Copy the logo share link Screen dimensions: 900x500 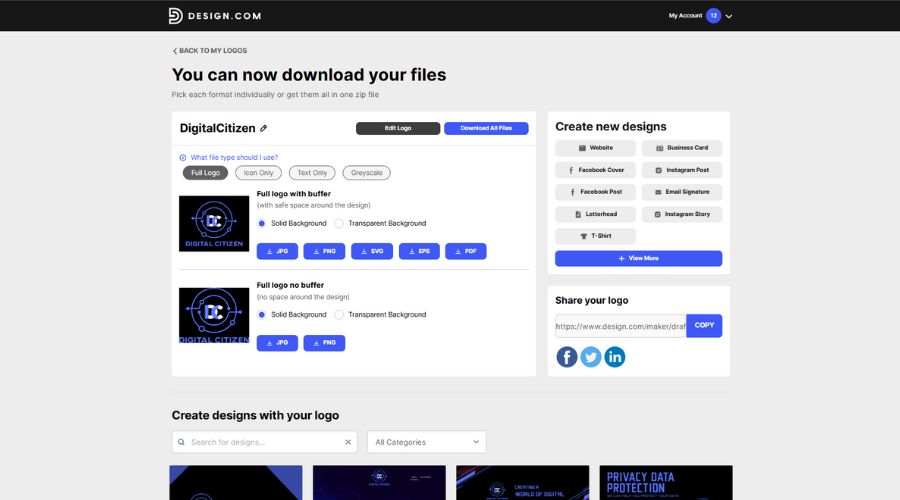704,325
